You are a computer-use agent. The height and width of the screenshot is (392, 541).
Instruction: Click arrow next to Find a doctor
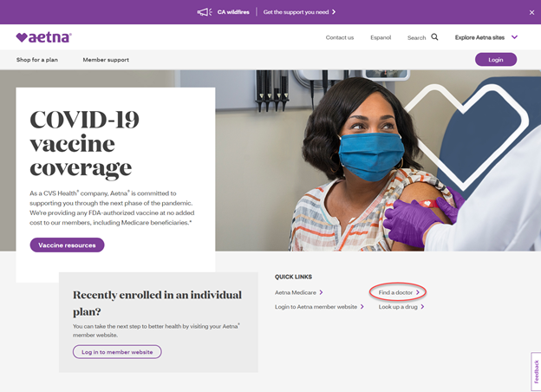tap(418, 292)
